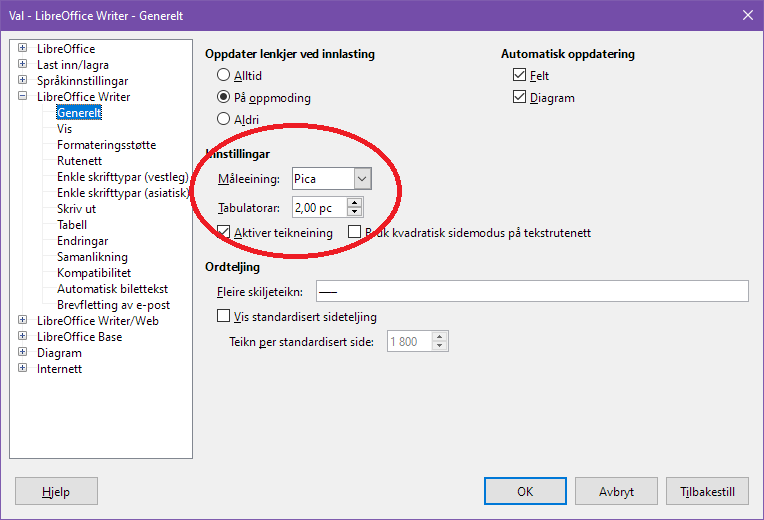Click the Hjelp button
This screenshot has height=520, width=764.
pyautogui.click(x=56, y=491)
